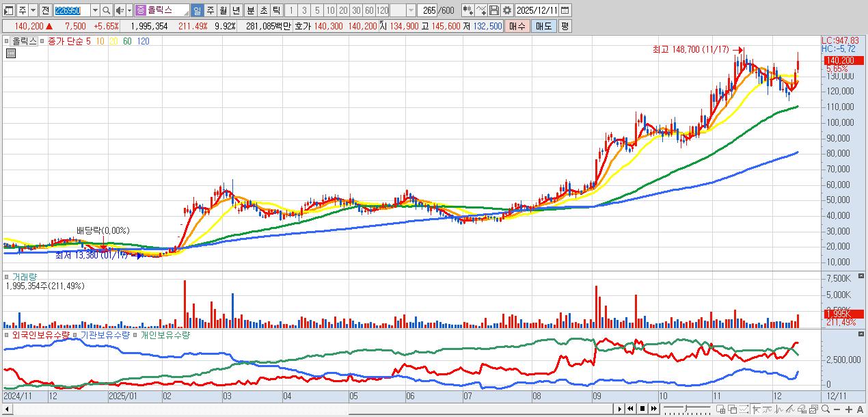Viewport: 868px width, 417px height.
Task: Click the grid table icon on chart
Action: click(x=10, y=53)
